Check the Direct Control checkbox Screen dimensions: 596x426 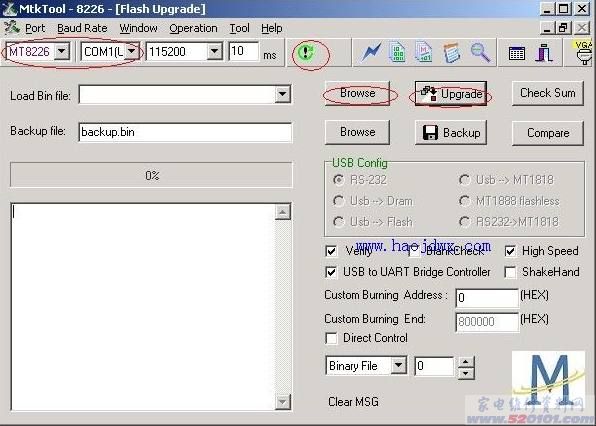point(331,338)
